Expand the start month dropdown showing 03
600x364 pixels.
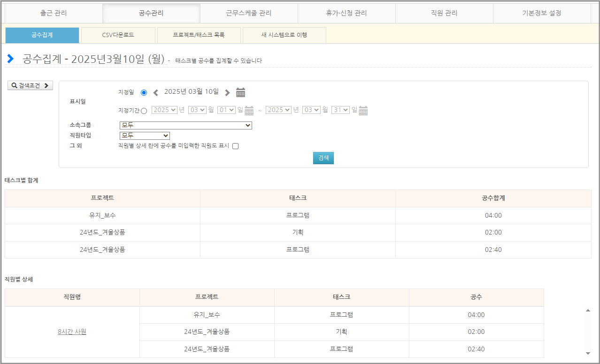coord(197,110)
